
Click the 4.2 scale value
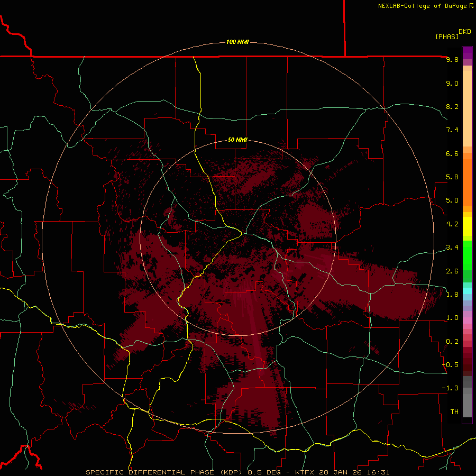452,224
